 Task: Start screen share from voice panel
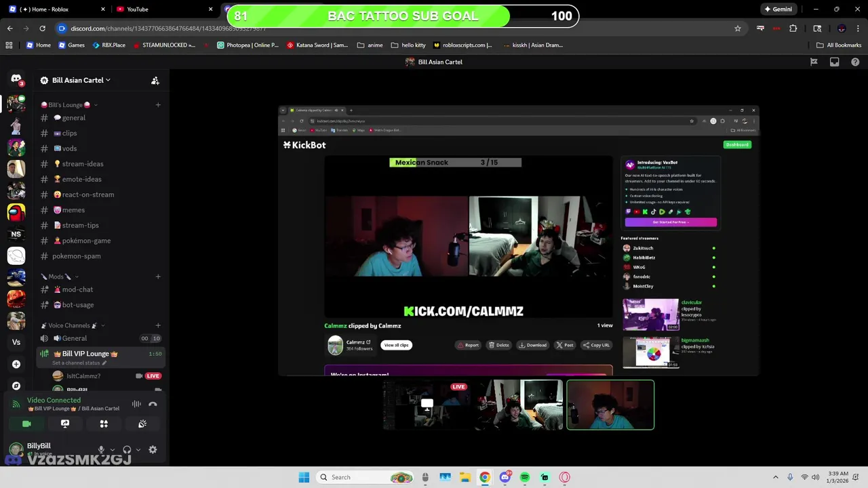[x=65, y=424]
